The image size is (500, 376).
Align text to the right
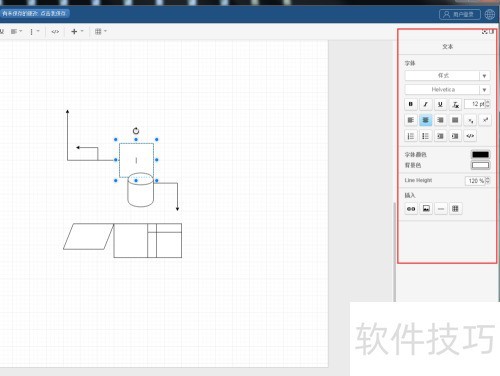coord(440,120)
